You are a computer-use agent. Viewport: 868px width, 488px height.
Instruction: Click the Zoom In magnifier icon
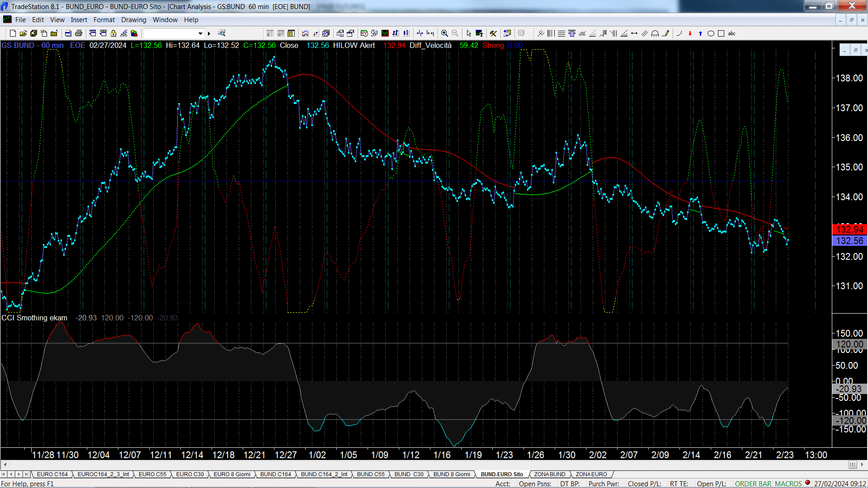click(x=444, y=33)
